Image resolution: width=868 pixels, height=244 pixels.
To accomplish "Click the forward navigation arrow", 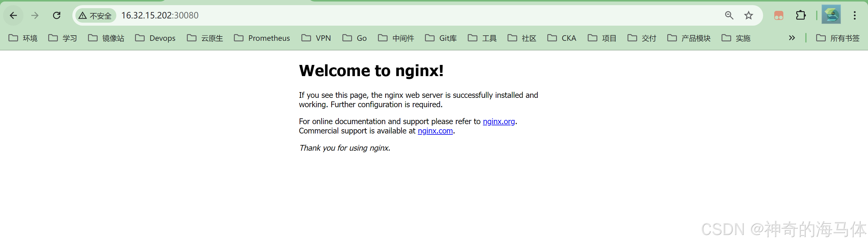I will tap(35, 15).
